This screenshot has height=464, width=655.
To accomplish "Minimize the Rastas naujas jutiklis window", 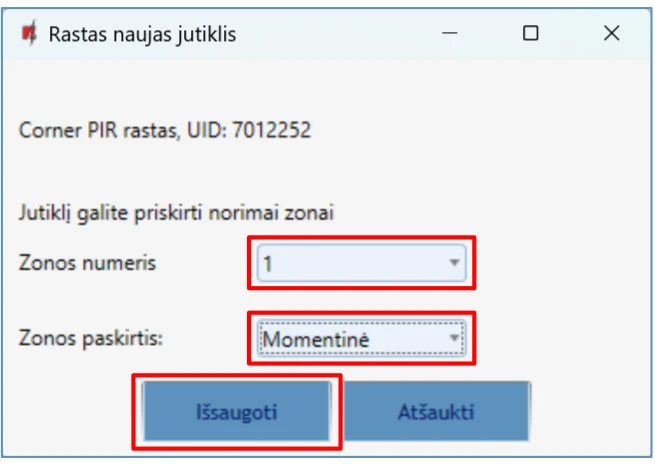I will click(451, 33).
